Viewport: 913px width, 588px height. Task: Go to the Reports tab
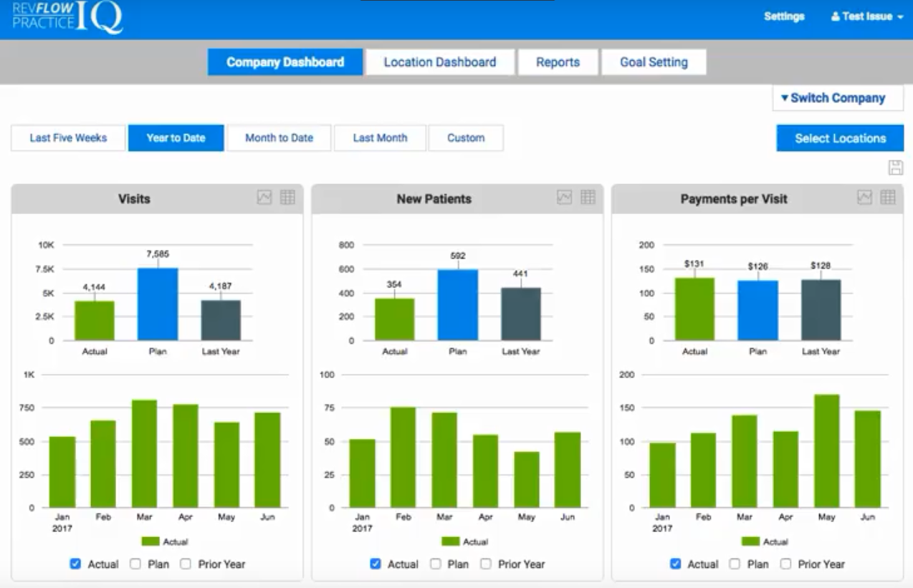(558, 62)
